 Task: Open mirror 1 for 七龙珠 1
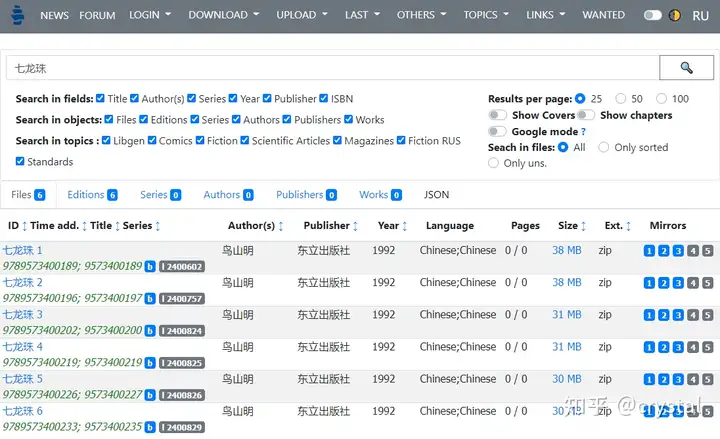(x=649, y=251)
